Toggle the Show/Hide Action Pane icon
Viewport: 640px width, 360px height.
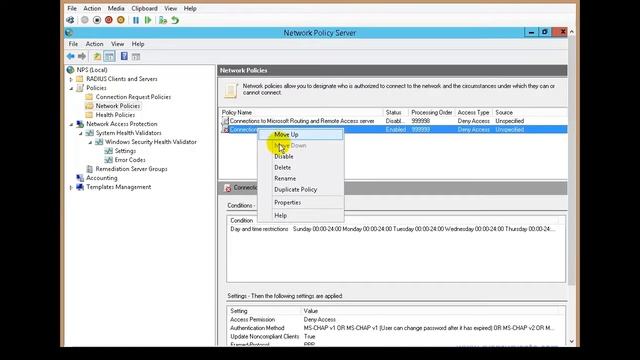pos(136,56)
